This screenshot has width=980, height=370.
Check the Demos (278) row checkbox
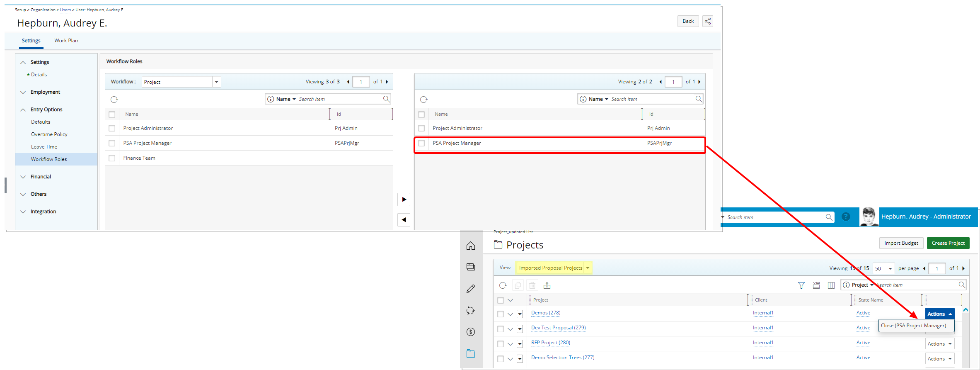(501, 314)
